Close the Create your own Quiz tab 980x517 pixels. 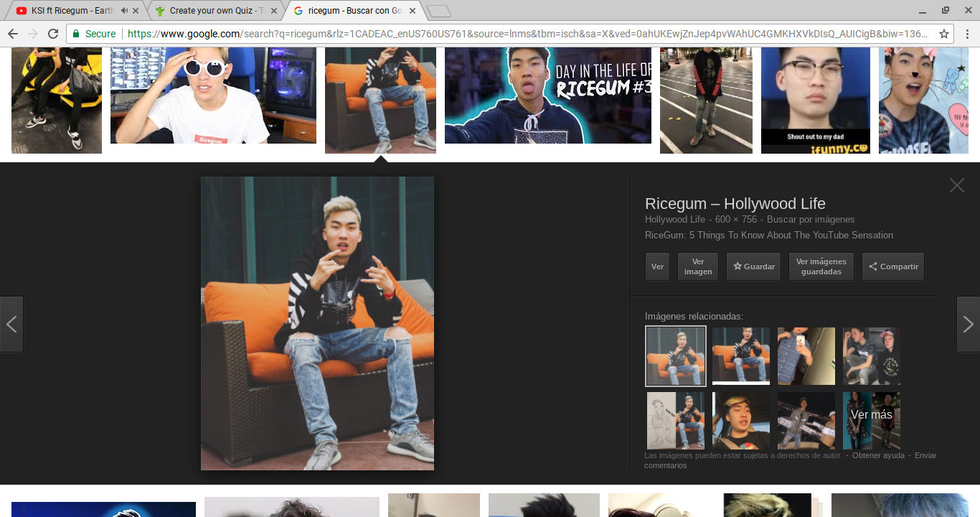[273, 11]
